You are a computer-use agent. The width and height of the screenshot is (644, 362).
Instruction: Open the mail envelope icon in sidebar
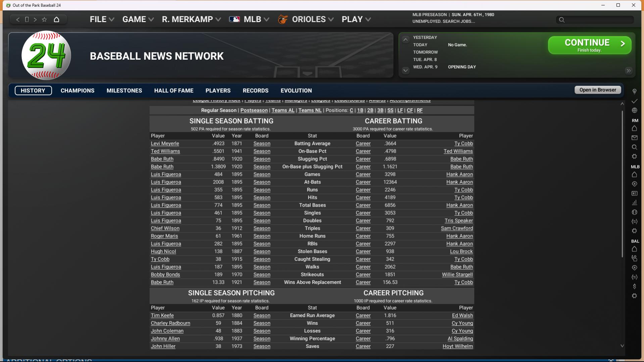(634, 138)
